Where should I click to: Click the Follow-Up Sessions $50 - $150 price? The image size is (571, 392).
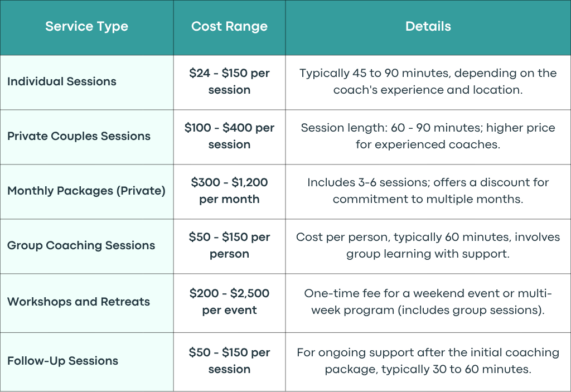point(229,361)
